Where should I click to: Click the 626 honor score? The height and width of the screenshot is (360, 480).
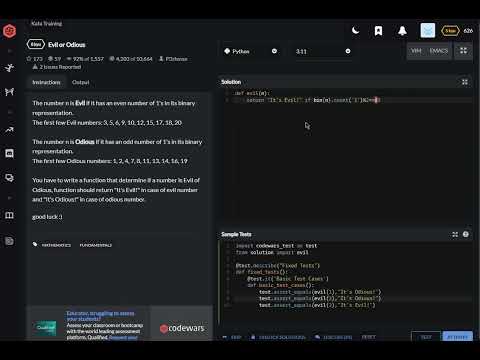point(468,31)
